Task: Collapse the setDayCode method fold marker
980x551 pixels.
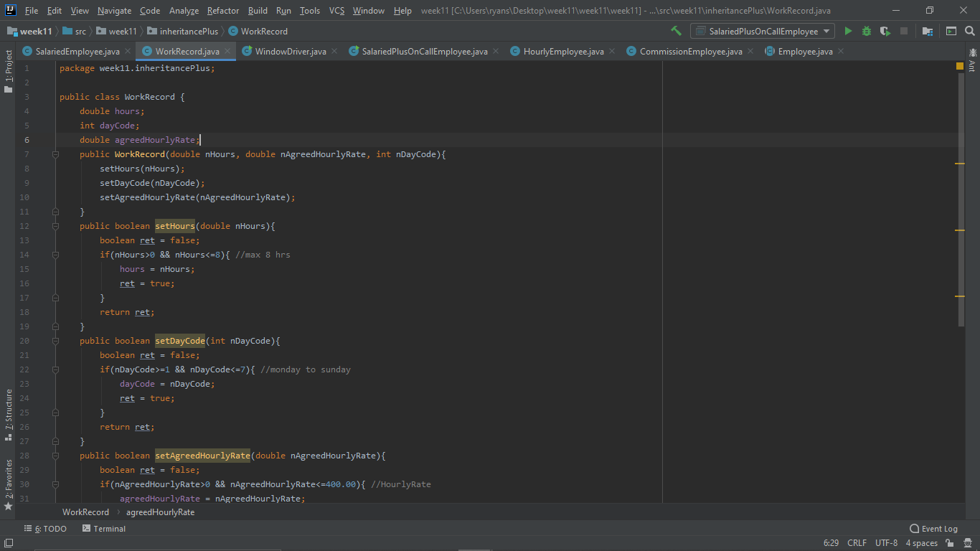Action: [55, 340]
